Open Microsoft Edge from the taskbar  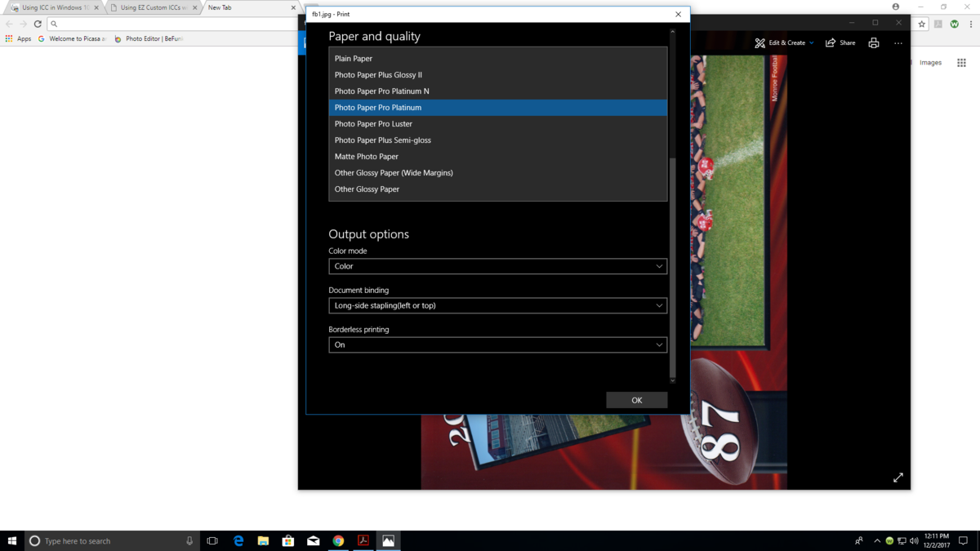(x=238, y=540)
